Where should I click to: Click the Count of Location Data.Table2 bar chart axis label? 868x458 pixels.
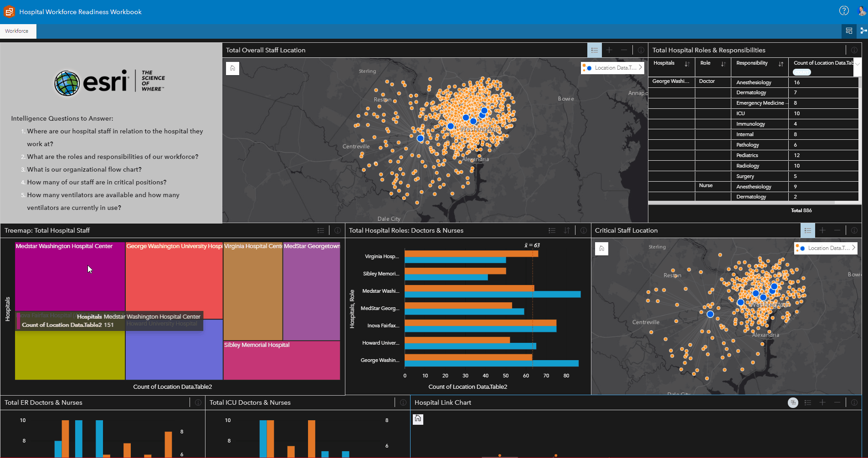click(x=467, y=387)
